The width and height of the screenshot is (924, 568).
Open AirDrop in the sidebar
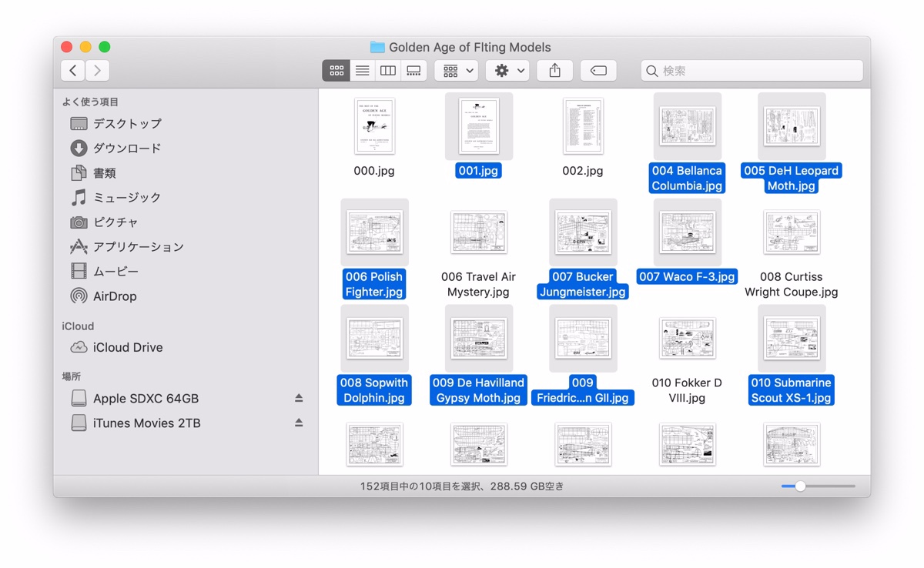pos(115,296)
